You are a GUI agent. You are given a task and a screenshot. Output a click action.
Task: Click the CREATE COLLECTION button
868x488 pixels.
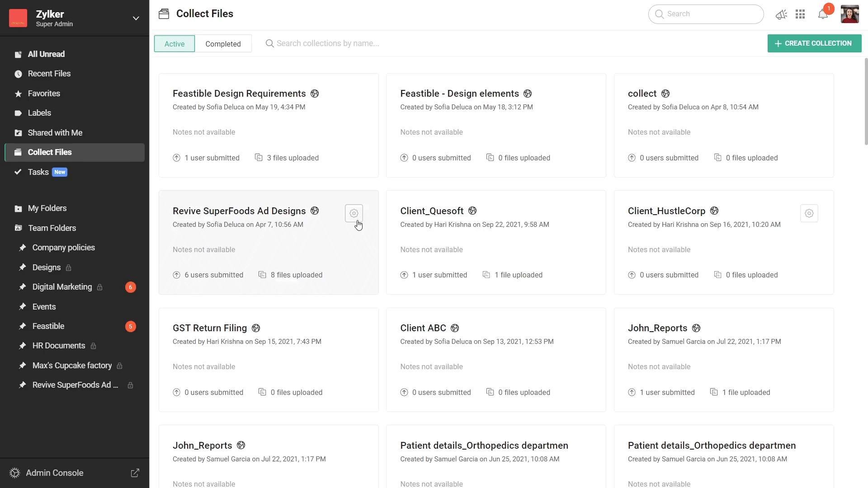pyautogui.click(x=814, y=43)
